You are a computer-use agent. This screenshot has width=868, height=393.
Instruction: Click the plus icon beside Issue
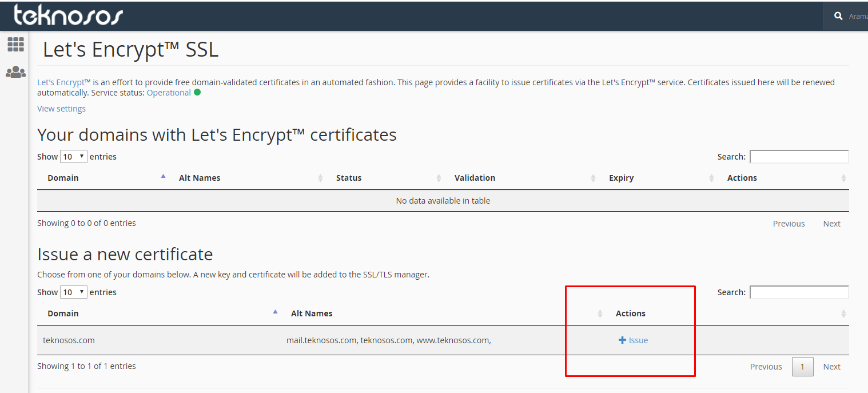click(622, 340)
